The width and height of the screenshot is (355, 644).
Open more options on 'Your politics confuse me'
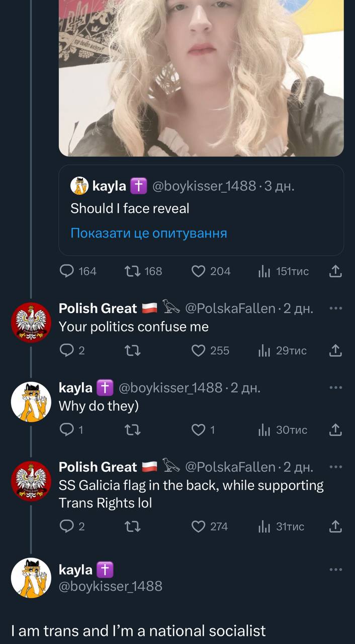point(335,308)
